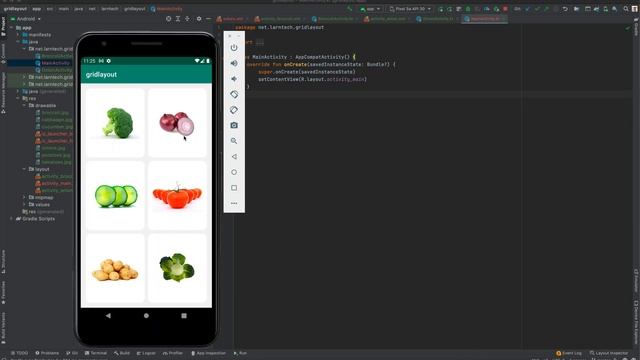
Task: Click Git tool window tab
Action: point(72,353)
